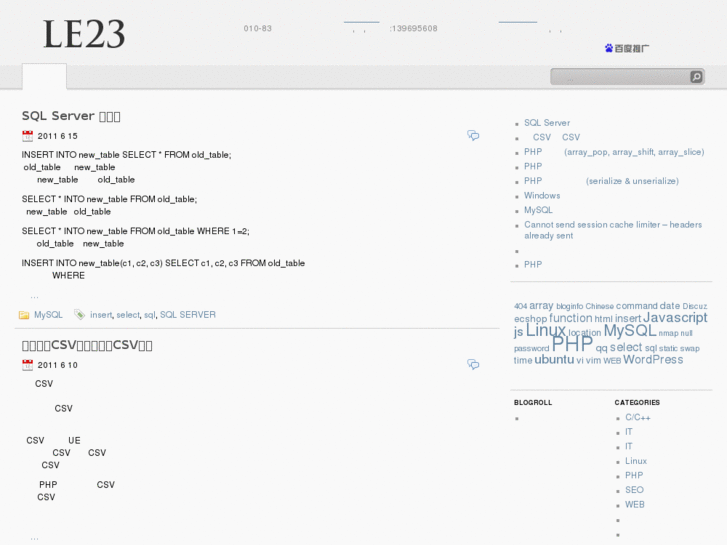Click the function tag in tag cloud

571,318
